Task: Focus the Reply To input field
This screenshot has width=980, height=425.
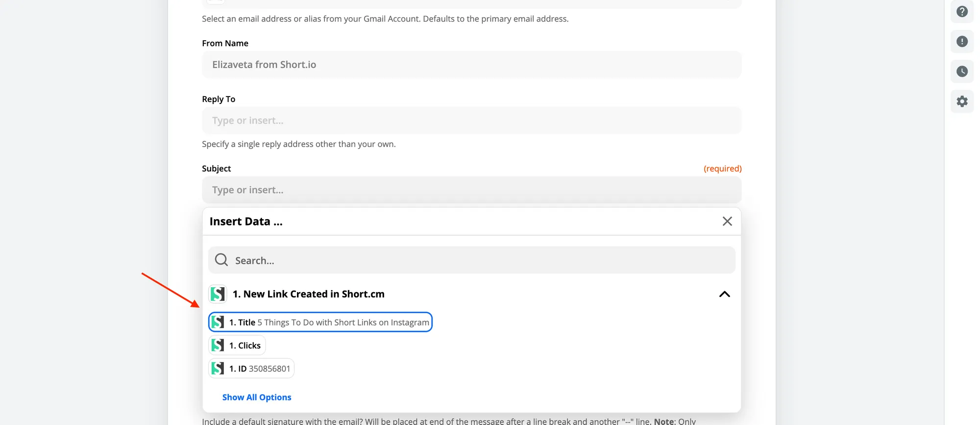Action: point(471,121)
